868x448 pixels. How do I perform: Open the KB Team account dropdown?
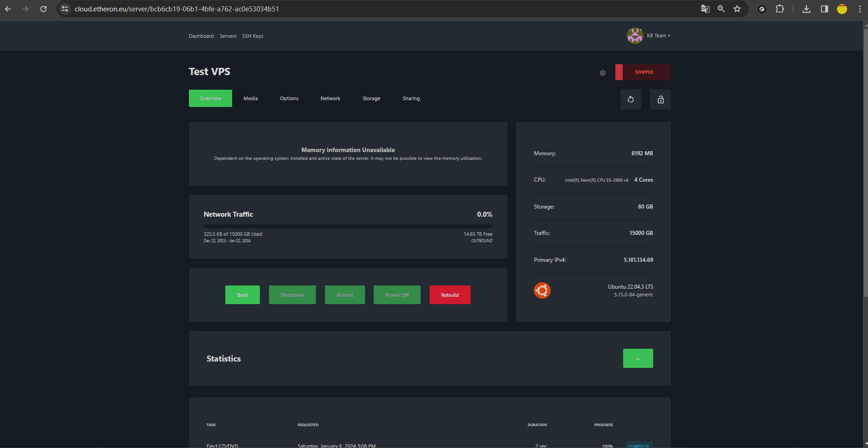[x=659, y=36]
